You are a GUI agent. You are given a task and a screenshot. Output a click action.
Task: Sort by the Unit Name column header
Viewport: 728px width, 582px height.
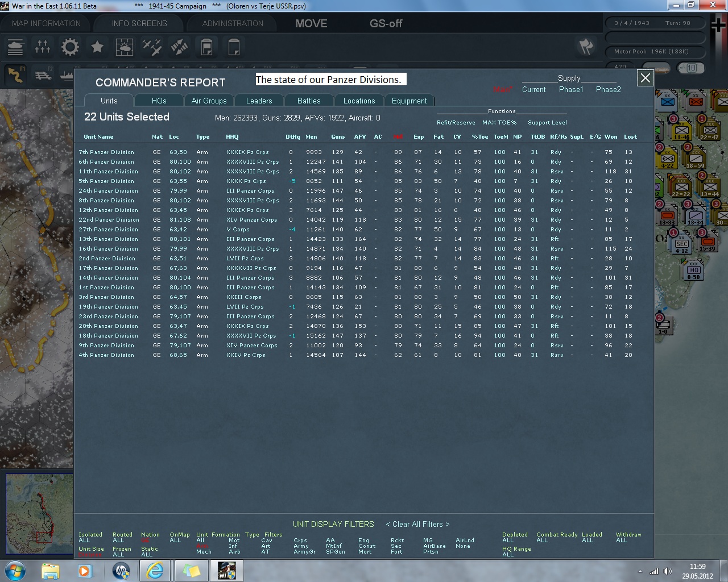click(x=98, y=136)
